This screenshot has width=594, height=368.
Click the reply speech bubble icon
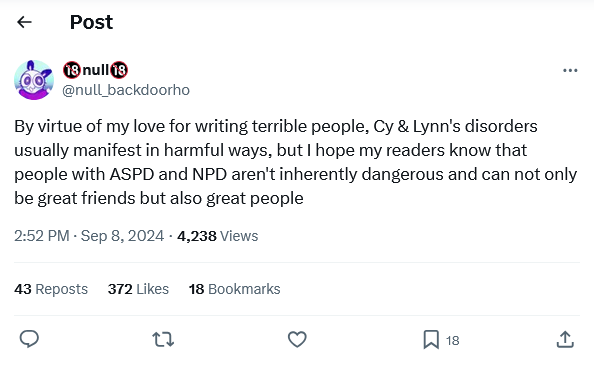(29, 339)
